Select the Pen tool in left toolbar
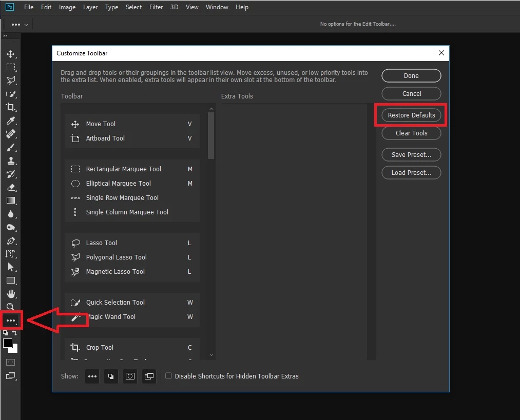The image size is (520, 420). point(11,241)
